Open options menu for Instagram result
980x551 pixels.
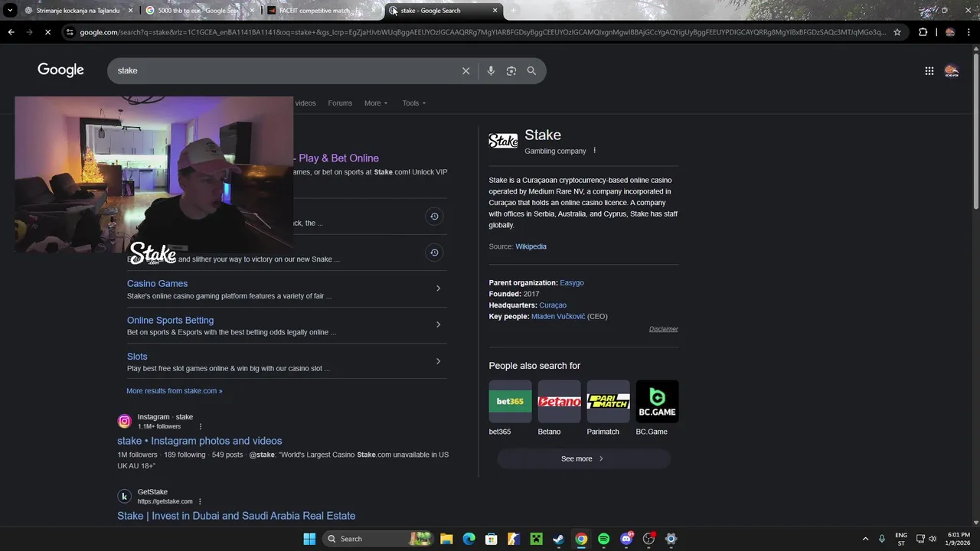point(201,426)
